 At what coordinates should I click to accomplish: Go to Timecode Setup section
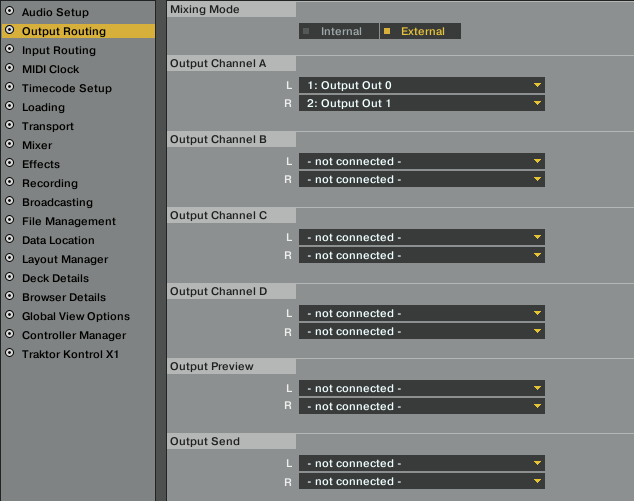[x=66, y=88]
